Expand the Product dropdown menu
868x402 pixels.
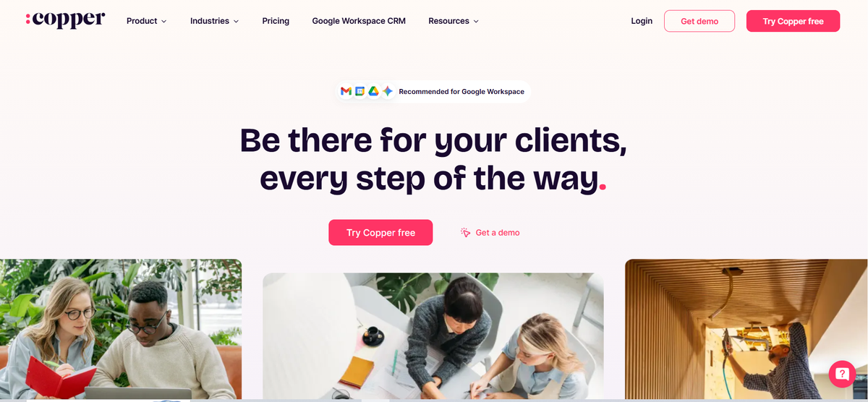point(146,21)
